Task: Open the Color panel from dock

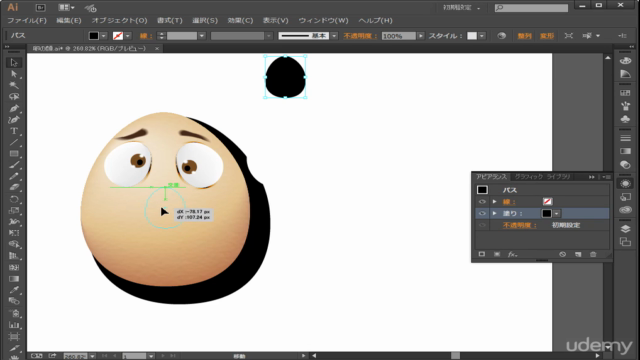Action: 625,61
